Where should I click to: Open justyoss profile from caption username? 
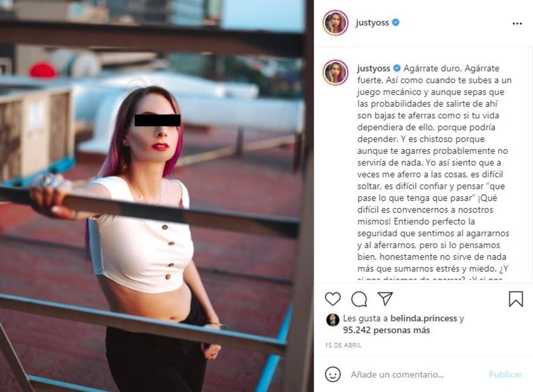374,69
